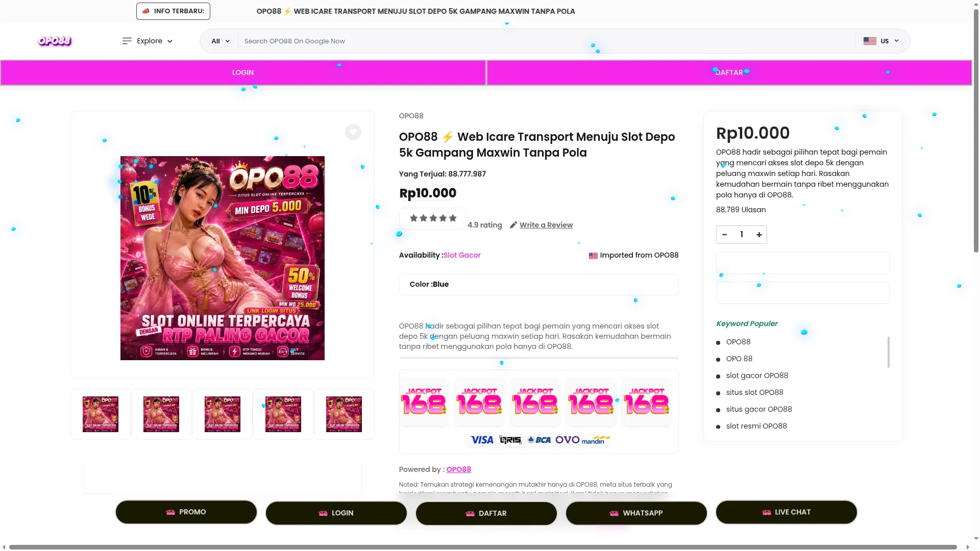The width and height of the screenshot is (980, 551).
Task: Click the 4.9 rating text
Action: click(x=485, y=225)
